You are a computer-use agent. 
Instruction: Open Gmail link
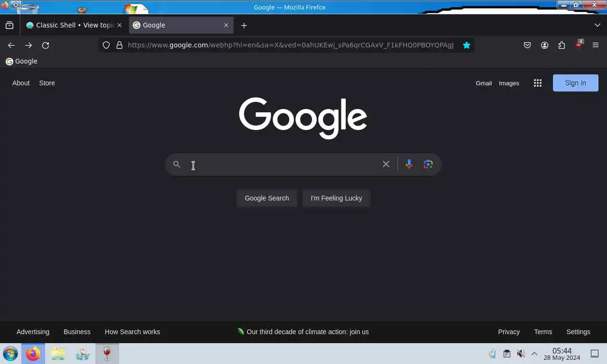pos(484,83)
